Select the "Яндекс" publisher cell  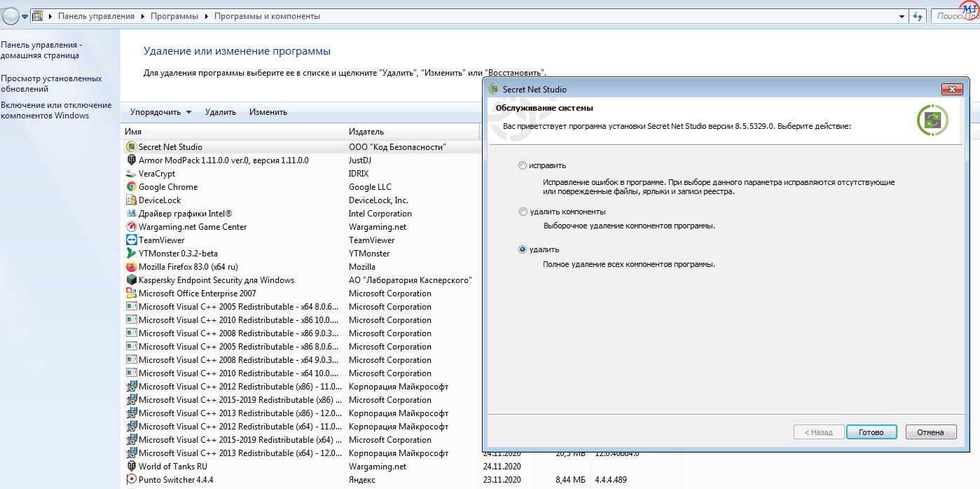tap(362, 480)
